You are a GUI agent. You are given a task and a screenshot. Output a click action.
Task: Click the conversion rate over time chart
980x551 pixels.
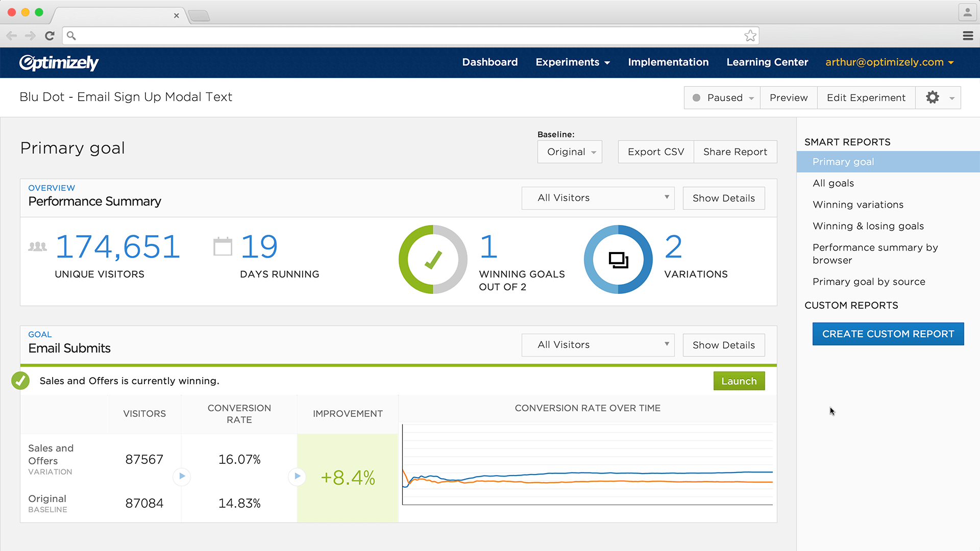(x=587, y=464)
